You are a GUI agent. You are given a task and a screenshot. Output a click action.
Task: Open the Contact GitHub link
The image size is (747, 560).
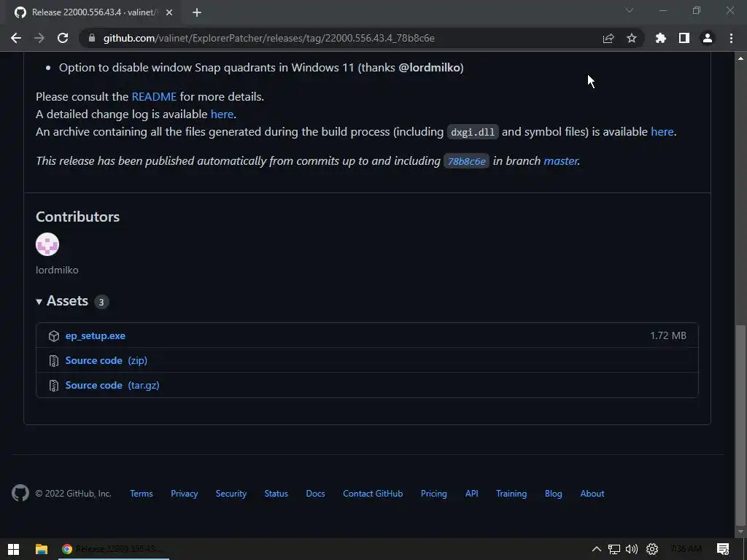tap(373, 494)
